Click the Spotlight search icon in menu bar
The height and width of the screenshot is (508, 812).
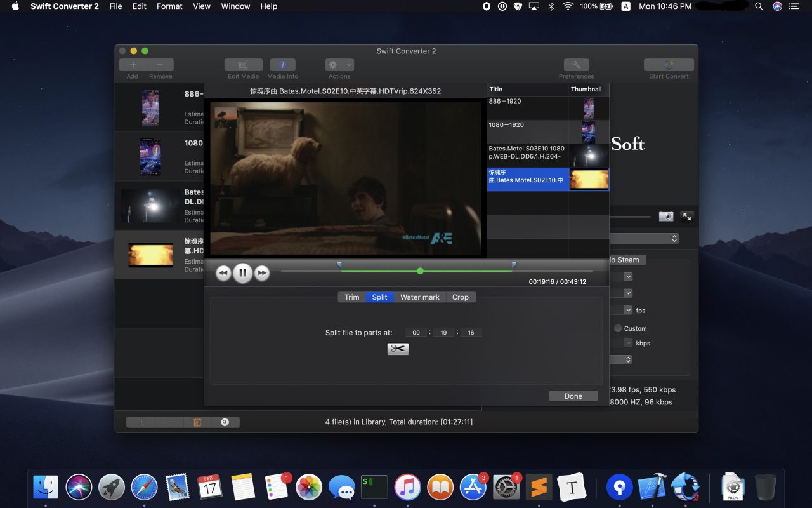(759, 6)
